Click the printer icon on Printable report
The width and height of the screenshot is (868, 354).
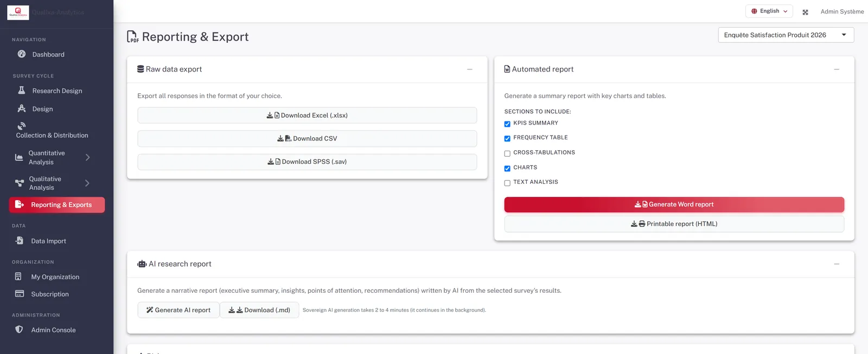point(642,224)
